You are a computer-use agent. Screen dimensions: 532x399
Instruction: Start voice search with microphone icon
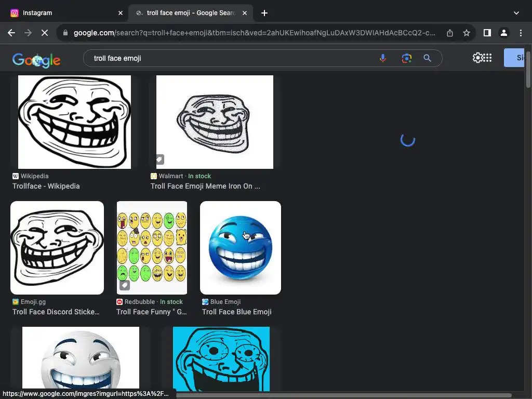click(383, 58)
